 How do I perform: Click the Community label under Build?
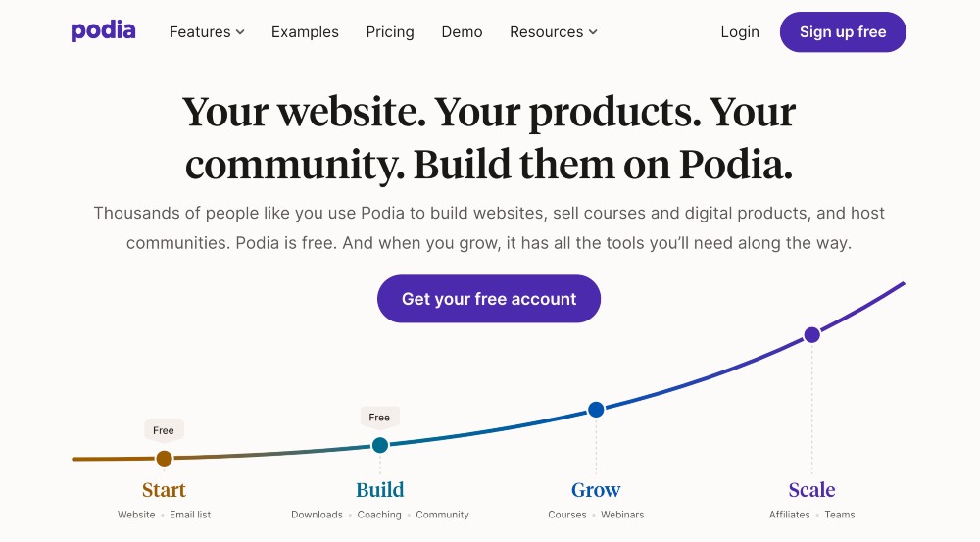click(442, 515)
